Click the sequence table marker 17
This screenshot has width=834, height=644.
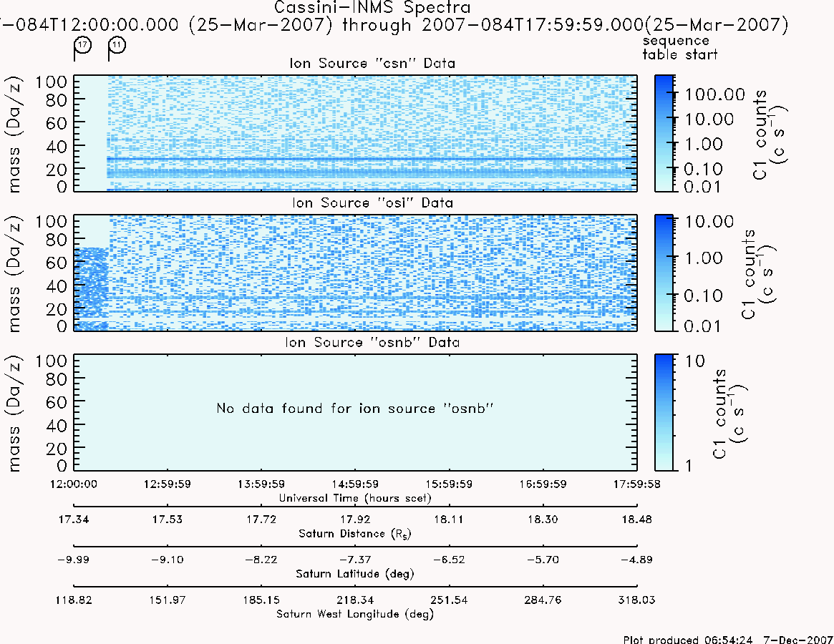coord(82,45)
